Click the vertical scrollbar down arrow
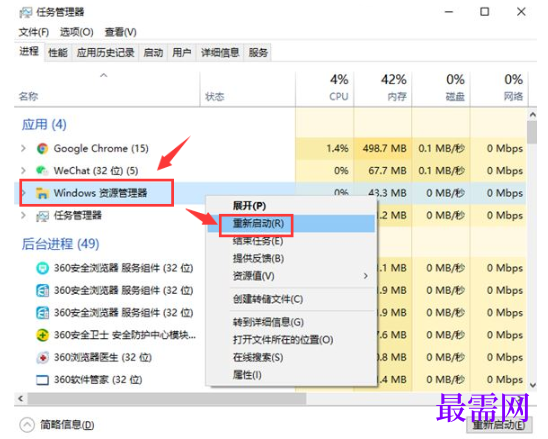Screen dimensions: 548x439 (x=533, y=385)
